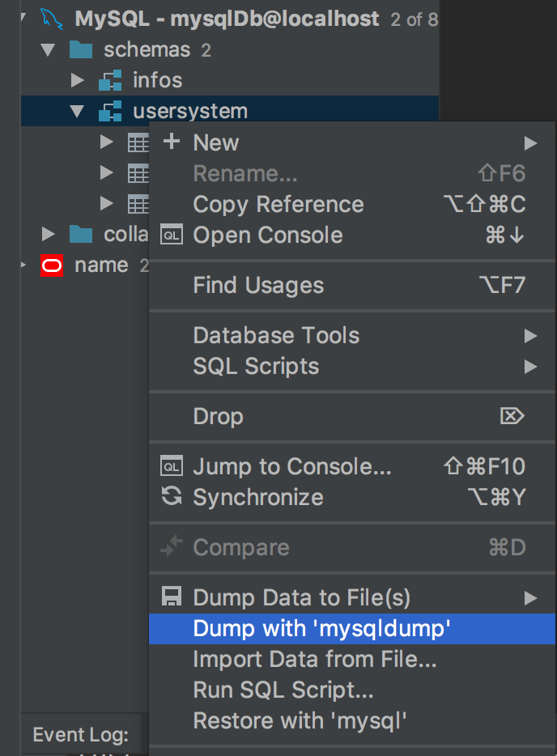Click the '2 of 8' schema count
This screenshot has height=756, width=557.
coord(415,19)
